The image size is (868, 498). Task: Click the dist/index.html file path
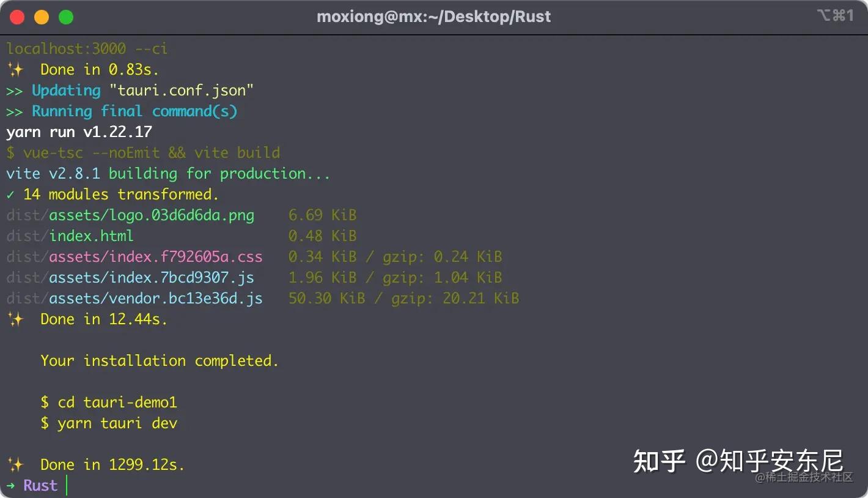(x=70, y=236)
